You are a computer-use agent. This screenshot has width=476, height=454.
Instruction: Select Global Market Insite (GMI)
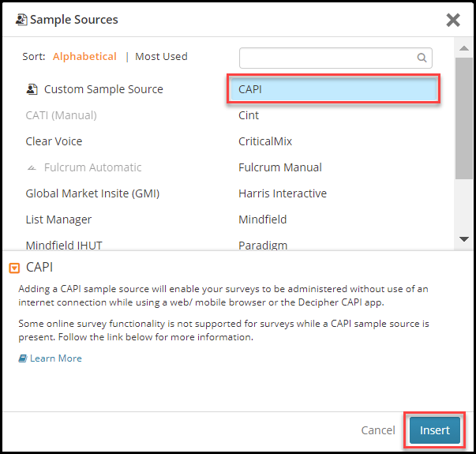point(92,193)
